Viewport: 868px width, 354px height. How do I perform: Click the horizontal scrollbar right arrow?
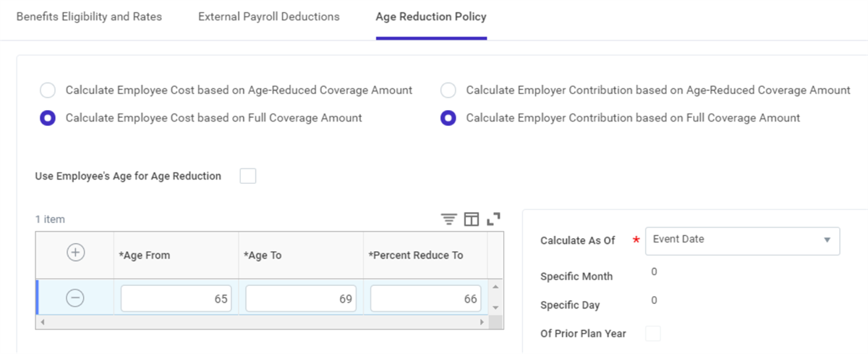pyautogui.click(x=481, y=321)
